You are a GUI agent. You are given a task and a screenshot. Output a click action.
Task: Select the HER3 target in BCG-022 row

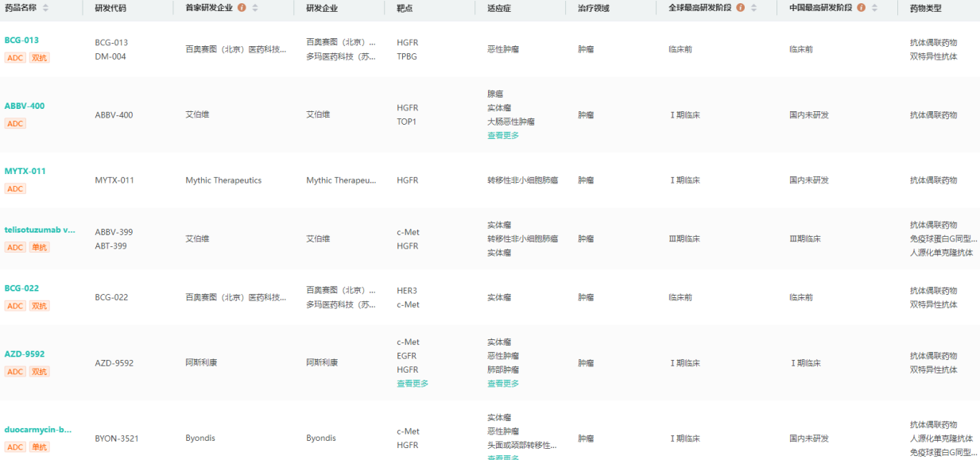click(407, 291)
